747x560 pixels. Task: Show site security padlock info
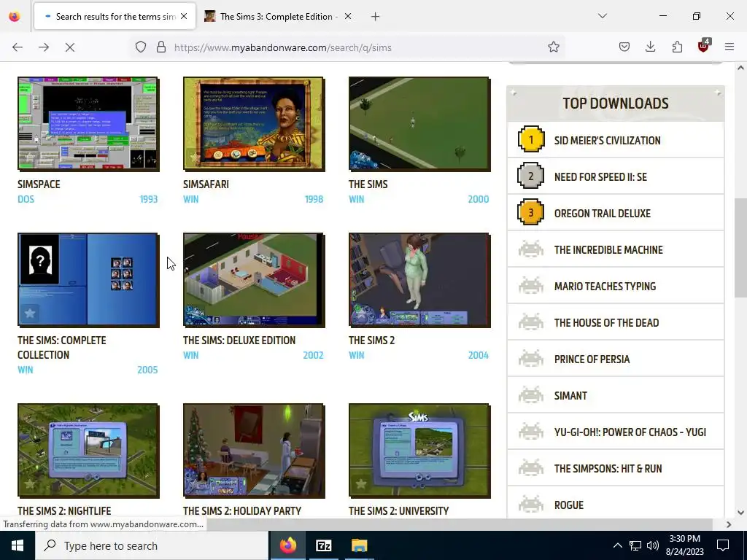click(161, 47)
